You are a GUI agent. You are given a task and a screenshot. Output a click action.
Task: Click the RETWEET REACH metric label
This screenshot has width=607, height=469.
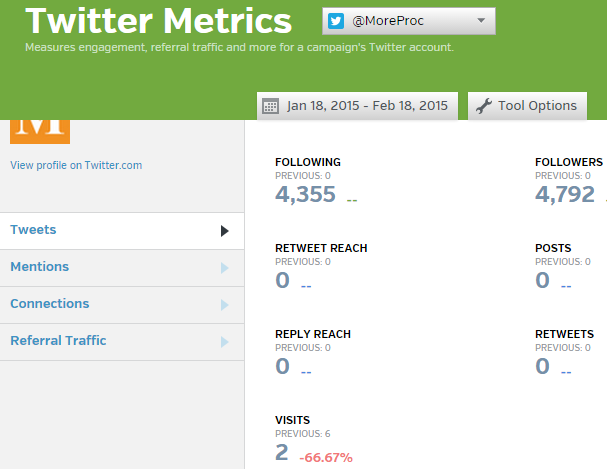point(321,248)
